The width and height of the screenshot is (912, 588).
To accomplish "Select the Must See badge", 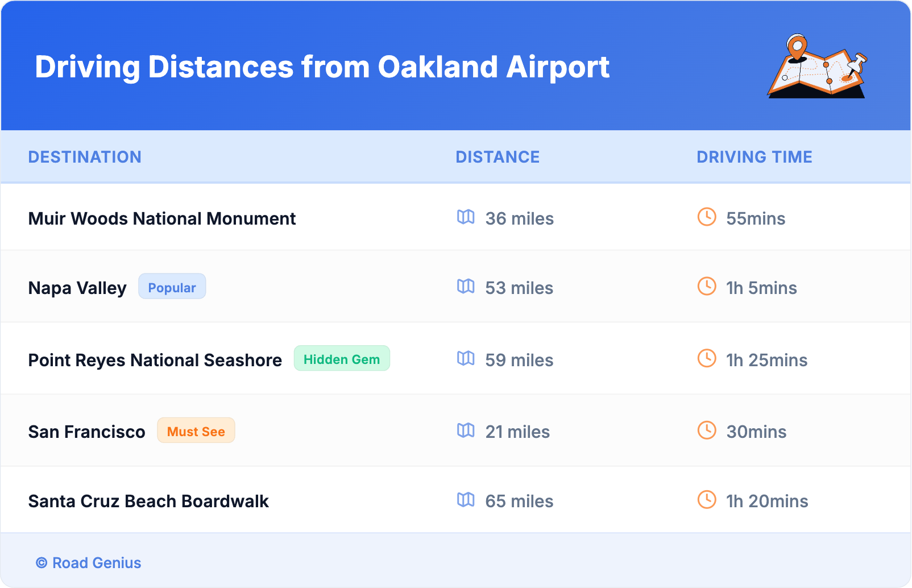I will [x=196, y=431].
